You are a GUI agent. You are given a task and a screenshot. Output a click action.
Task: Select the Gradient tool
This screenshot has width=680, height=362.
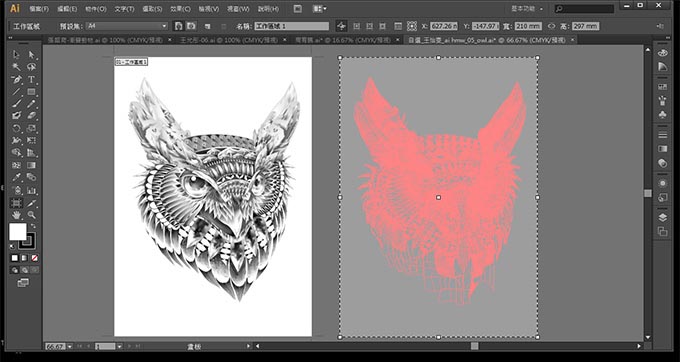pos(31,165)
